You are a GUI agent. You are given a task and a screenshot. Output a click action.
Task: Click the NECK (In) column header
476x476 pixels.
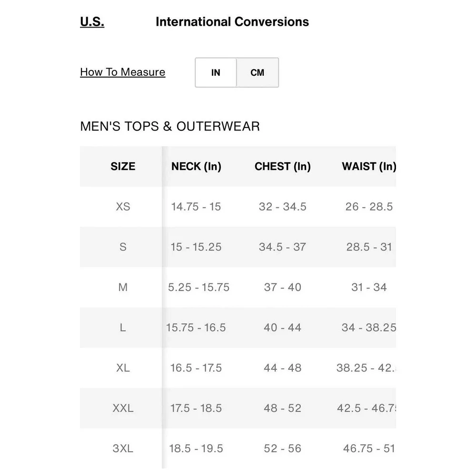point(196,167)
